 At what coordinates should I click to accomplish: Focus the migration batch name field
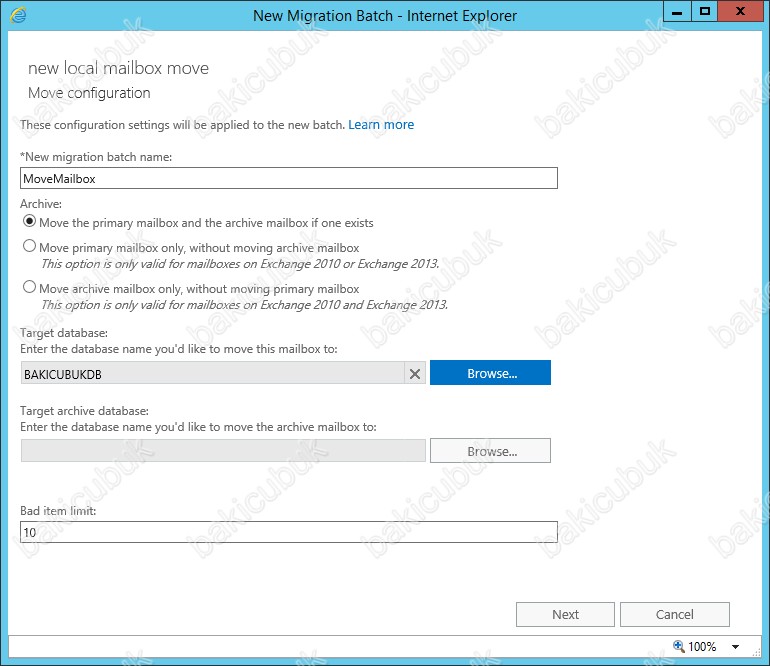click(x=288, y=178)
